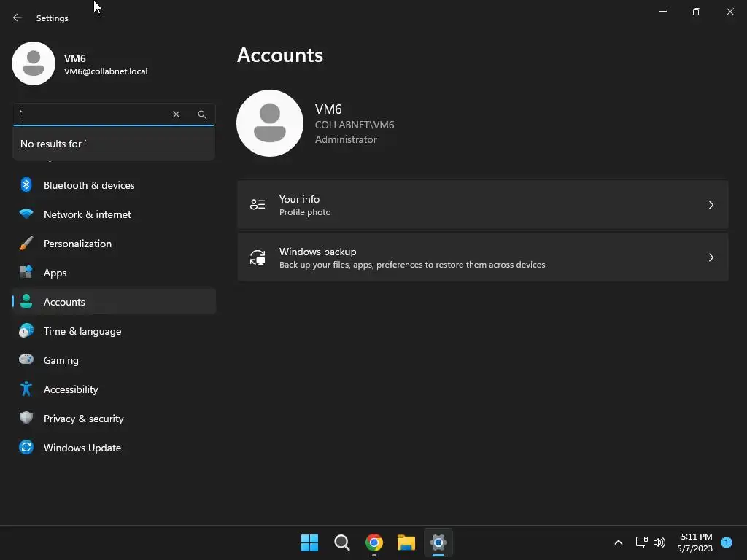Click the network status tray icon
The width and height of the screenshot is (747, 560).
(642, 542)
